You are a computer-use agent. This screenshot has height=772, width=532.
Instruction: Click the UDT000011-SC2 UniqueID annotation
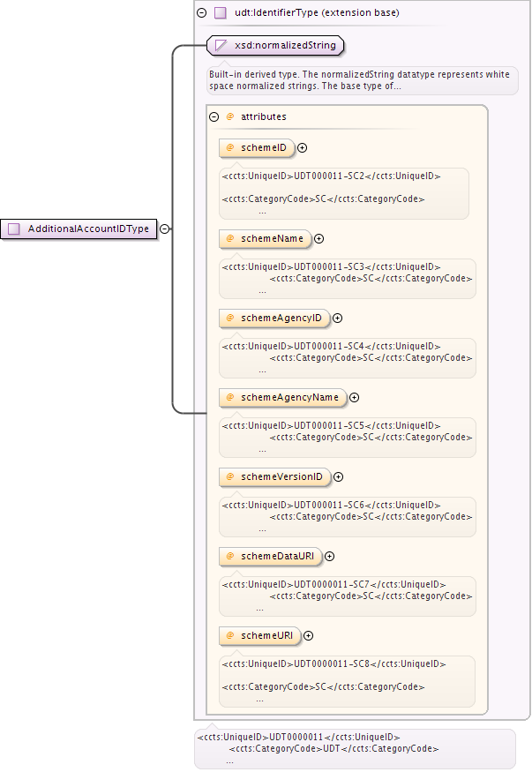click(x=331, y=176)
